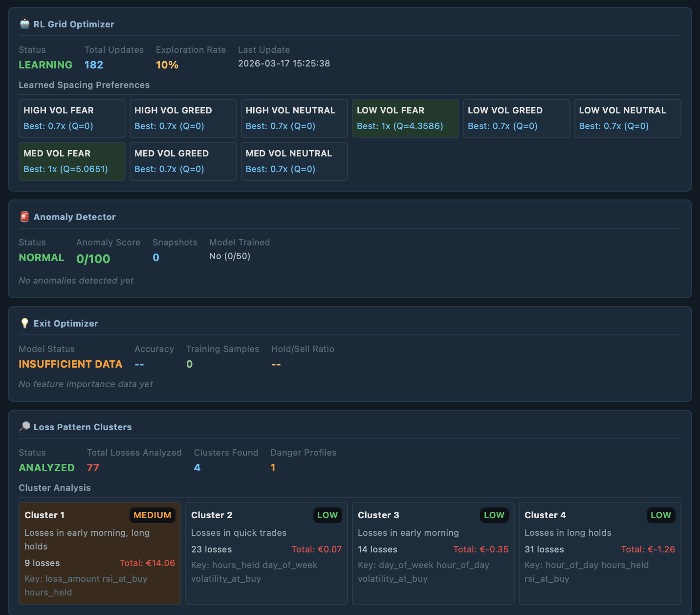Select the Cluster 3 early morning losses card
The height and width of the screenshot is (615, 700).
pos(433,553)
